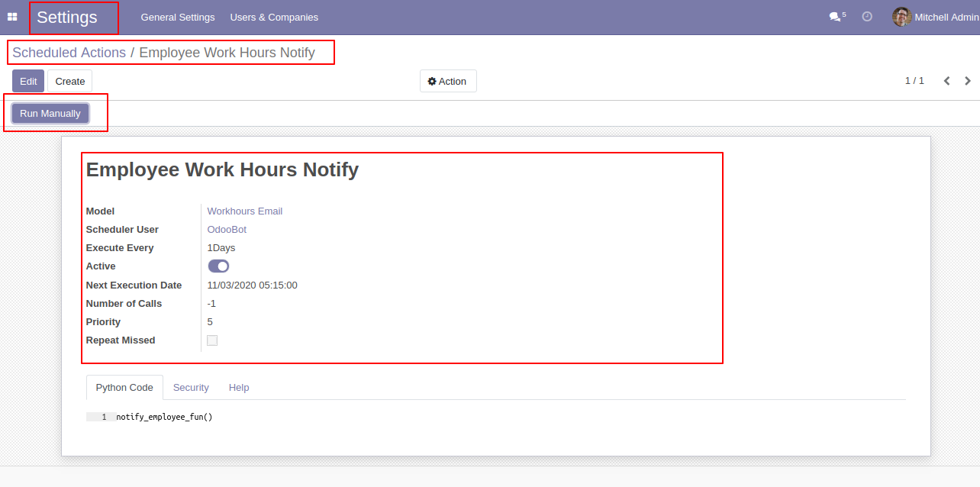The height and width of the screenshot is (487, 980).
Task: Click Mitchell Admin avatar picture
Action: [902, 17]
